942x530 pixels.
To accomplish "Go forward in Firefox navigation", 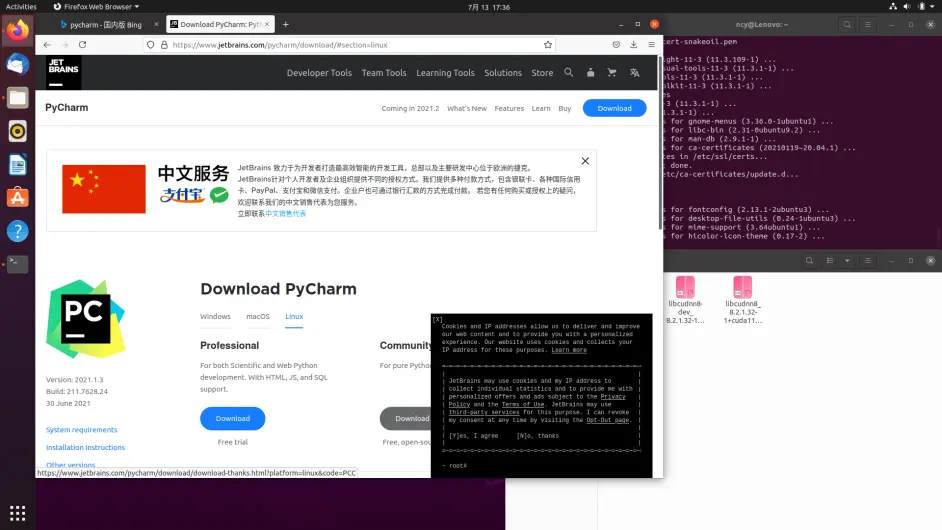I will 65,44.
